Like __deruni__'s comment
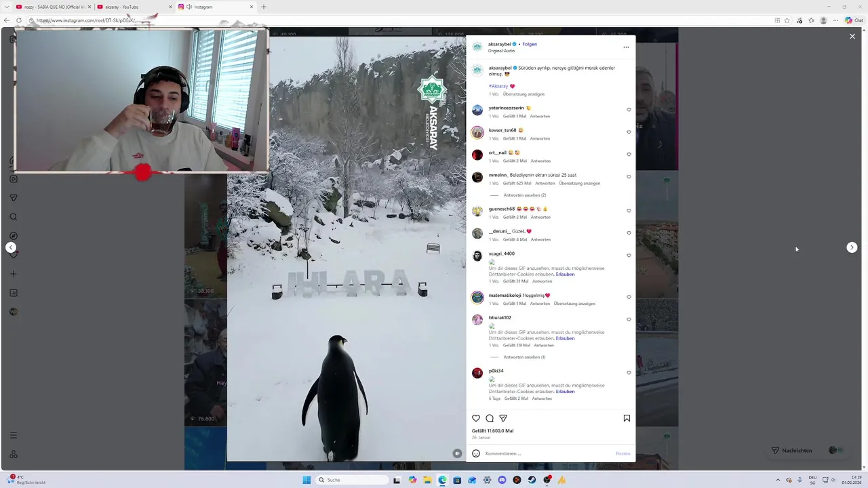Viewport: 868px width, 488px height. [629, 233]
